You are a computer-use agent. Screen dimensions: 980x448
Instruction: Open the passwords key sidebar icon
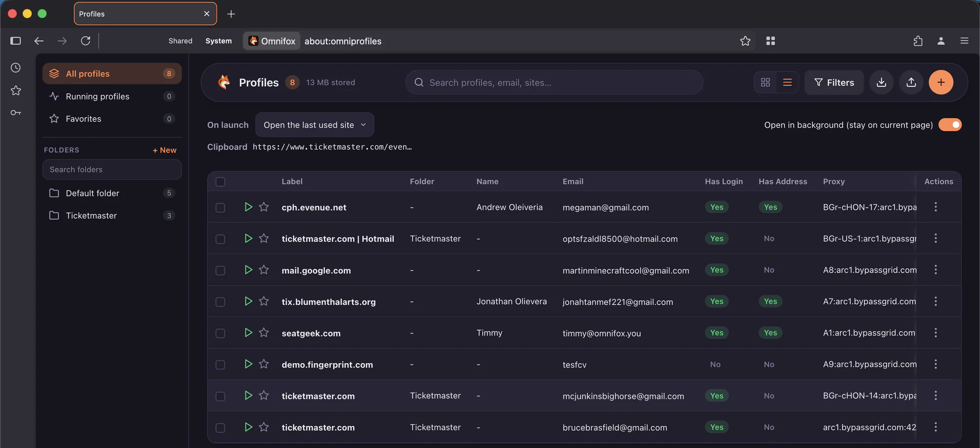(x=16, y=113)
